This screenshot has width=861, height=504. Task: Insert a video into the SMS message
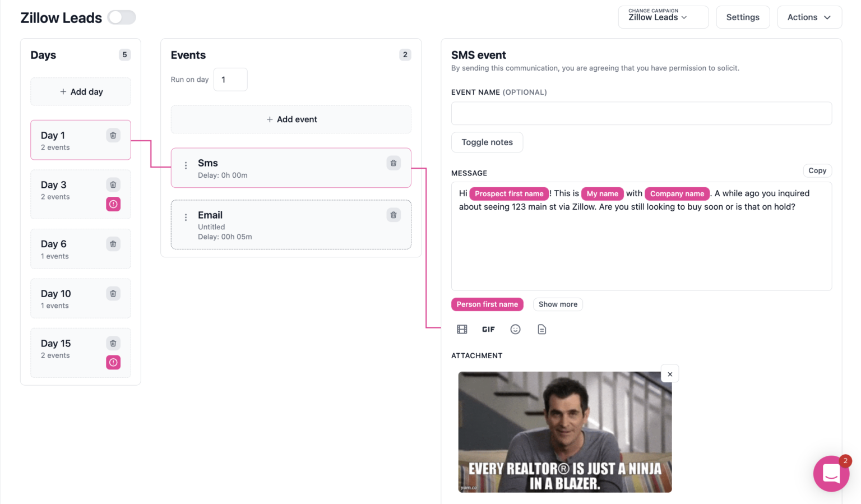(x=461, y=329)
